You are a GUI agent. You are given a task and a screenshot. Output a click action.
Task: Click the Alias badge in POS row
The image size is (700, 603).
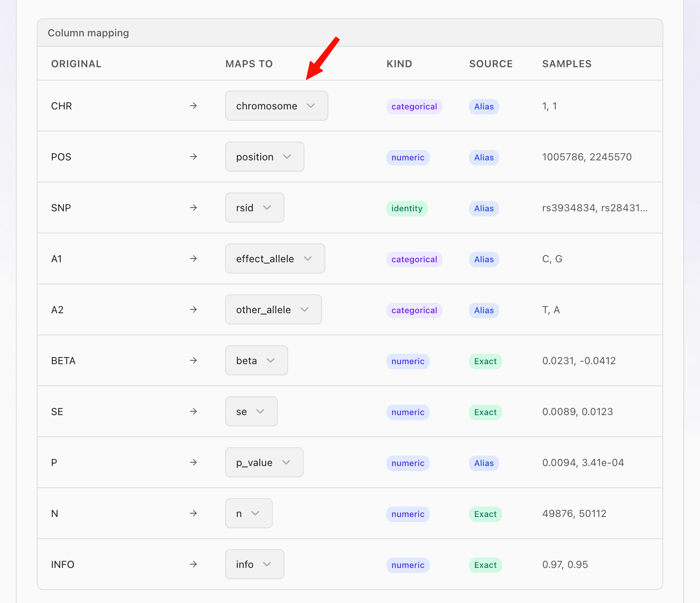[x=484, y=157]
